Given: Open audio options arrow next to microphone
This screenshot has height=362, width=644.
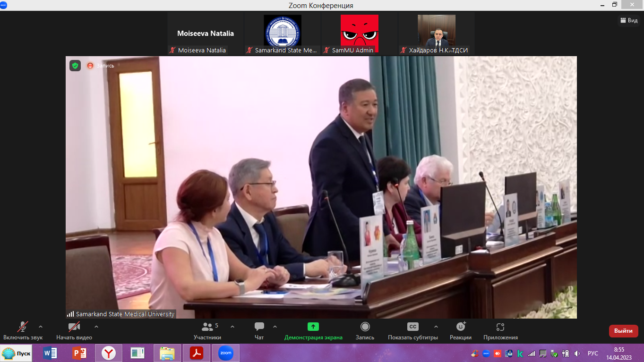Looking at the screenshot, I should click(x=41, y=327).
